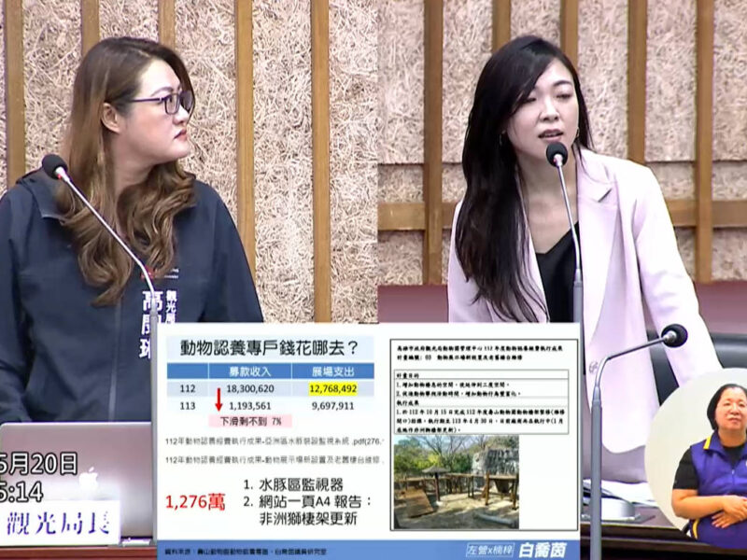Click the red downward arrow in table

tap(218, 399)
